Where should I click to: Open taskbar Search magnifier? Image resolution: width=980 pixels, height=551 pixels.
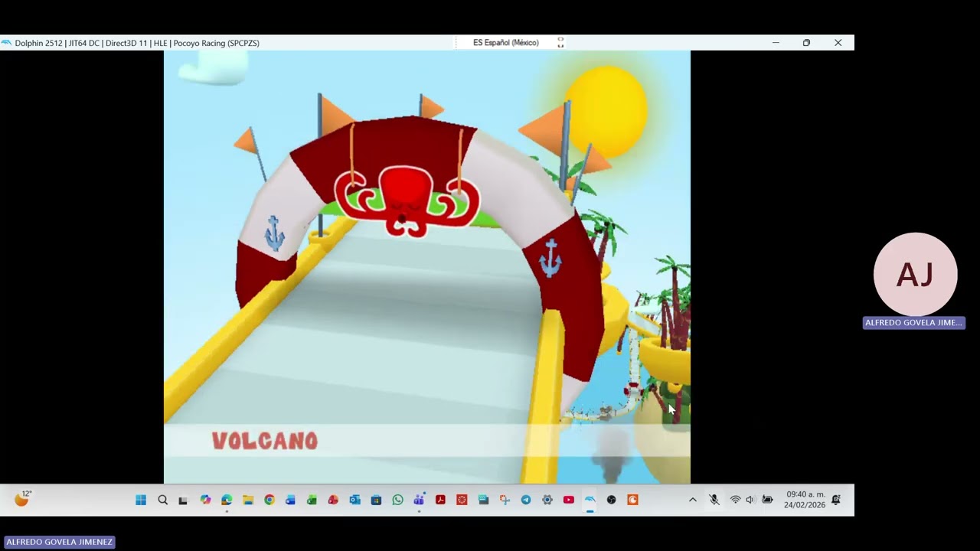pos(162,500)
